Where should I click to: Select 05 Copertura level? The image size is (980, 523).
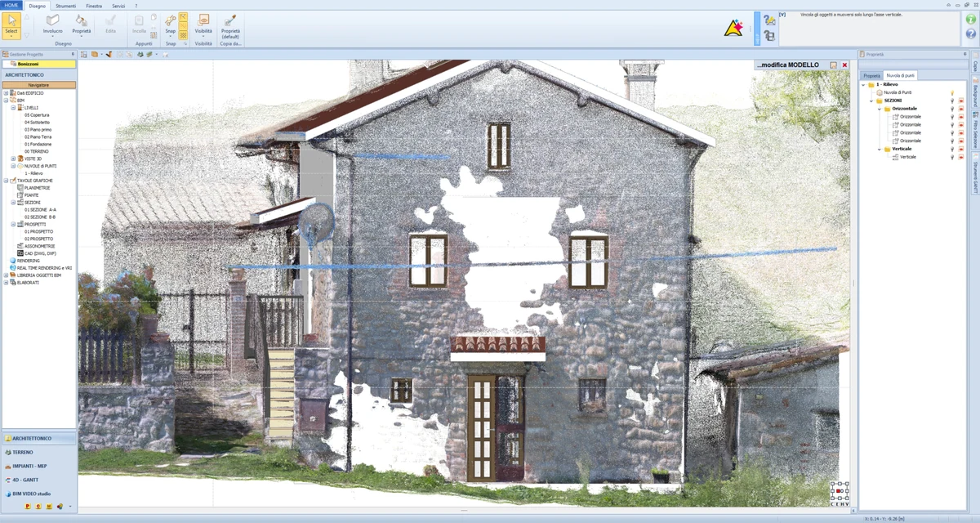[37, 115]
